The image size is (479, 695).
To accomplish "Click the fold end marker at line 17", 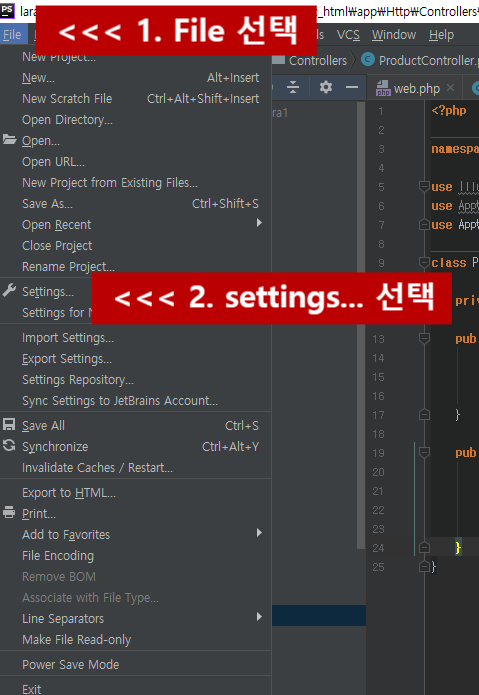I will tap(424, 415).
